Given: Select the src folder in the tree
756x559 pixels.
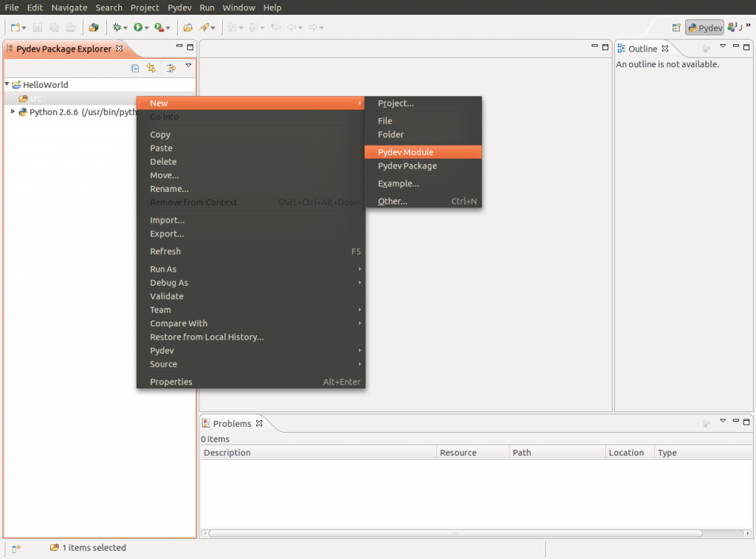Looking at the screenshot, I should pyautogui.click(x=35, y=98).
